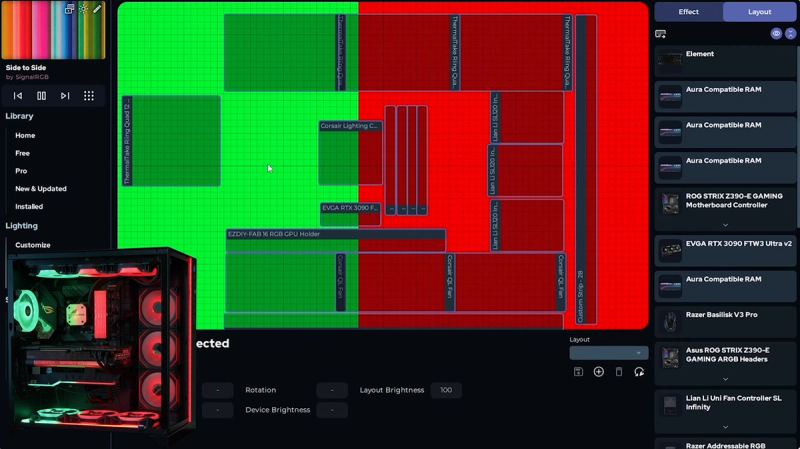800x449 pixels.
Task: Go to Installed effects
Action: [x=29, y=207]
